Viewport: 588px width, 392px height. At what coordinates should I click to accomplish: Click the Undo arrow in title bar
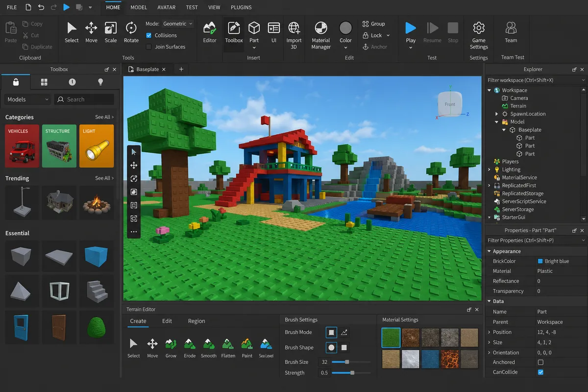41,7
